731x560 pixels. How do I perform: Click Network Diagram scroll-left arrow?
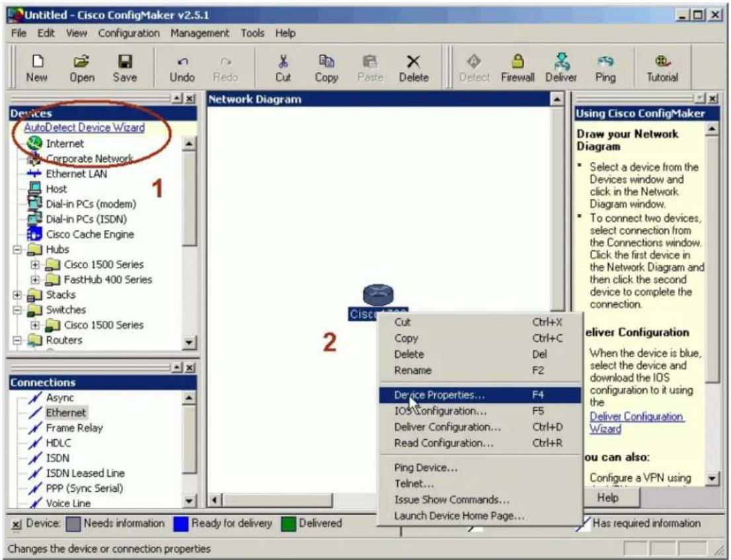pos(214,500)
